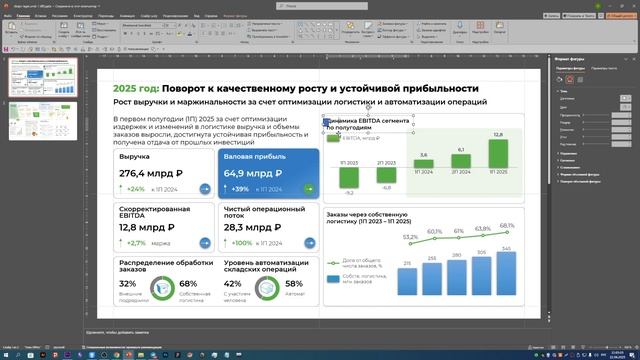Click the New Slide (Создать слайд) icon
The image size is (640, 360).
(64, 29)
